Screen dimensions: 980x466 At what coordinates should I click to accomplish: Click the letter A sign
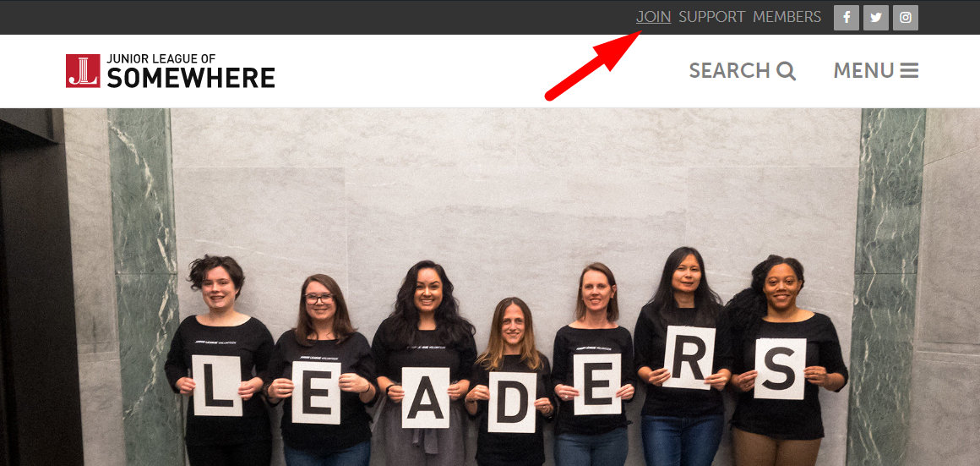(x=425, y=397)
